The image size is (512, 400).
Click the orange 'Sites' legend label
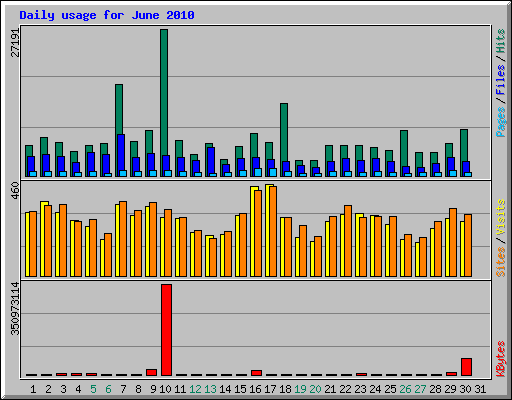(x=500, y=262)
